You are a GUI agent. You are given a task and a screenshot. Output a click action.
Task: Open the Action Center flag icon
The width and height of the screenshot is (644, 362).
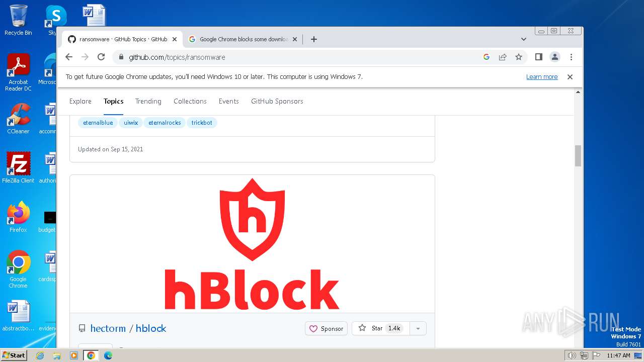[596, 355]
